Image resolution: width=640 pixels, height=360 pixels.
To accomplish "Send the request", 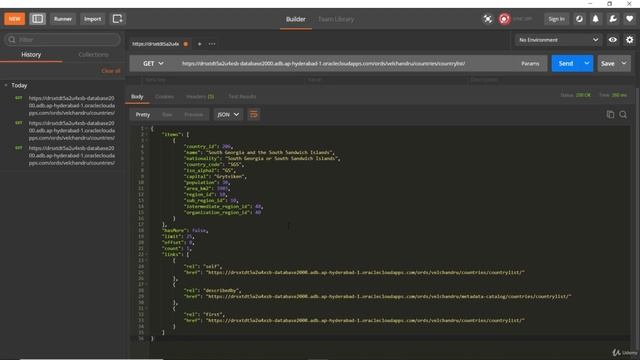I will click(566, 64).
